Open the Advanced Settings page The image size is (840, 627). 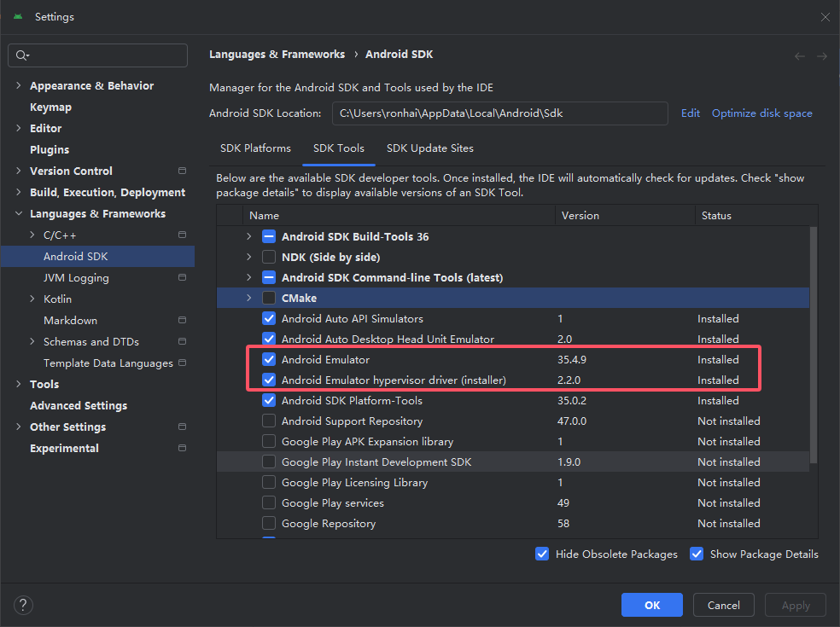[x=79, y=405]
